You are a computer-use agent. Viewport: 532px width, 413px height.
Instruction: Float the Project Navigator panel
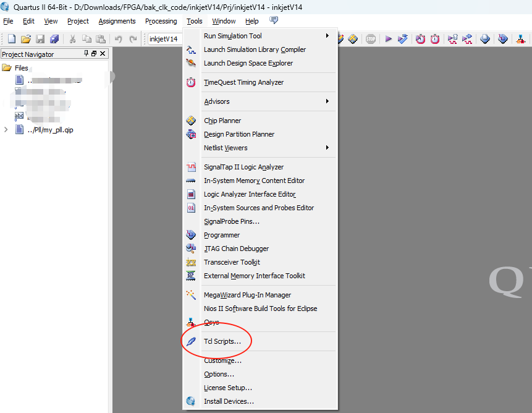[94, 54]
